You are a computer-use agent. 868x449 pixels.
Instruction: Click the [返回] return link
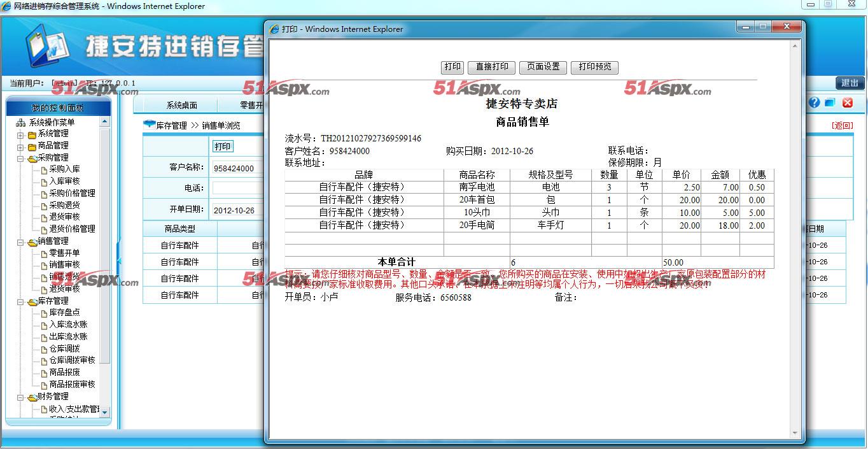(843, 125)
